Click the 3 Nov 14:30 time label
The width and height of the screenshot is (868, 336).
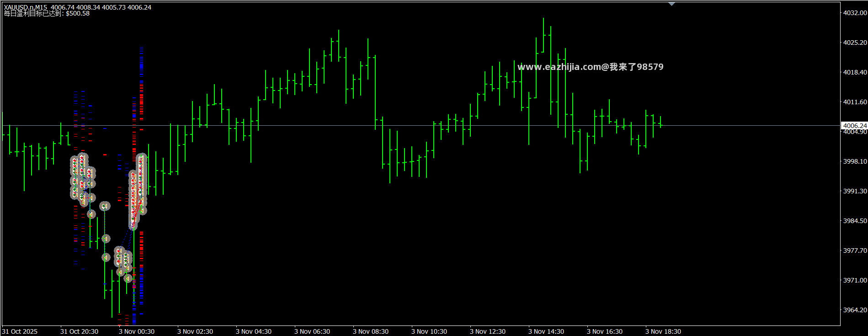coord(546,331)
